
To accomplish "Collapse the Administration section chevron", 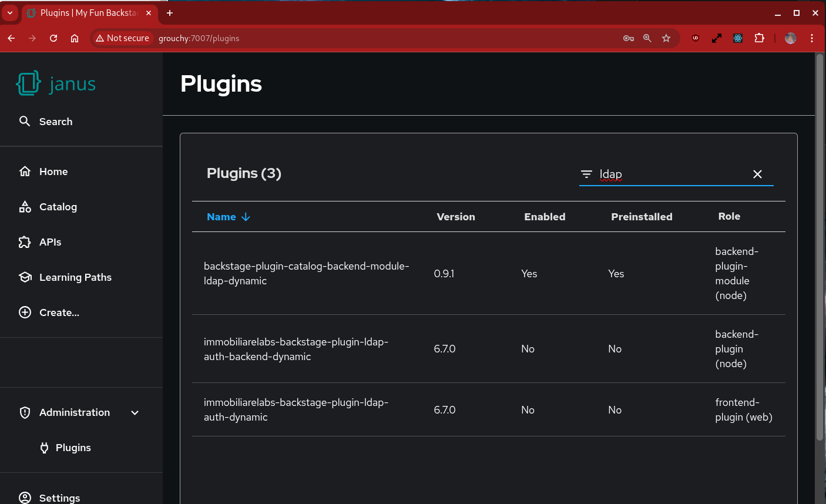I will click(135, 412).
